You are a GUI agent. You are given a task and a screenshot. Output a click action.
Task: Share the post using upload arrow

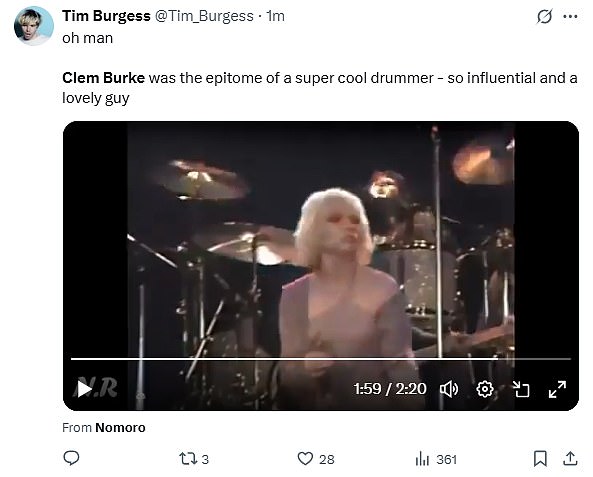570,458
